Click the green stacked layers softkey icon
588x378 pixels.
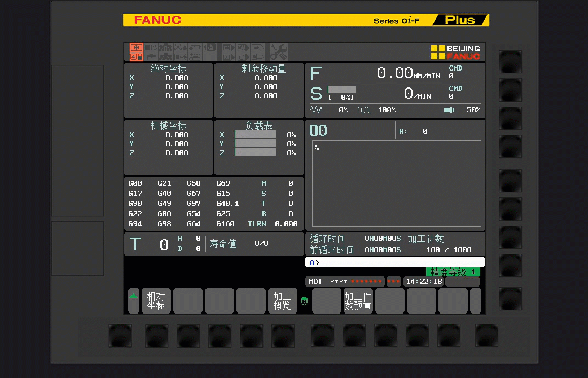[x=305, y=301]
